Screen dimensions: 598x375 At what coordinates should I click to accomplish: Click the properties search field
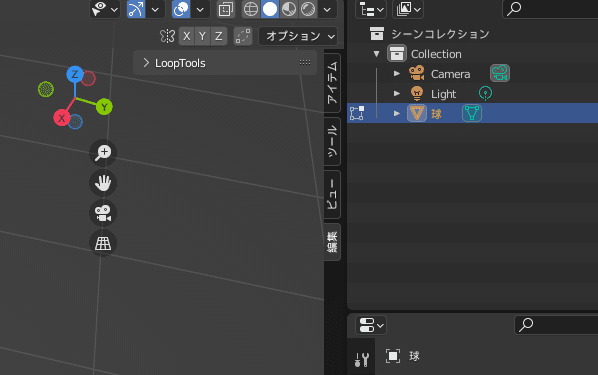556,325
